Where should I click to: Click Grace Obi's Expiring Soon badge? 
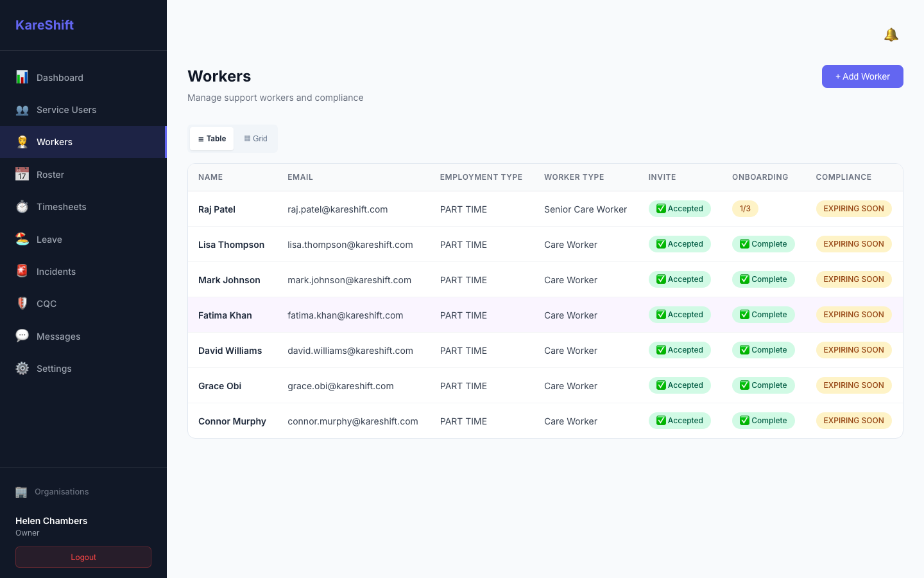point(853,385)
